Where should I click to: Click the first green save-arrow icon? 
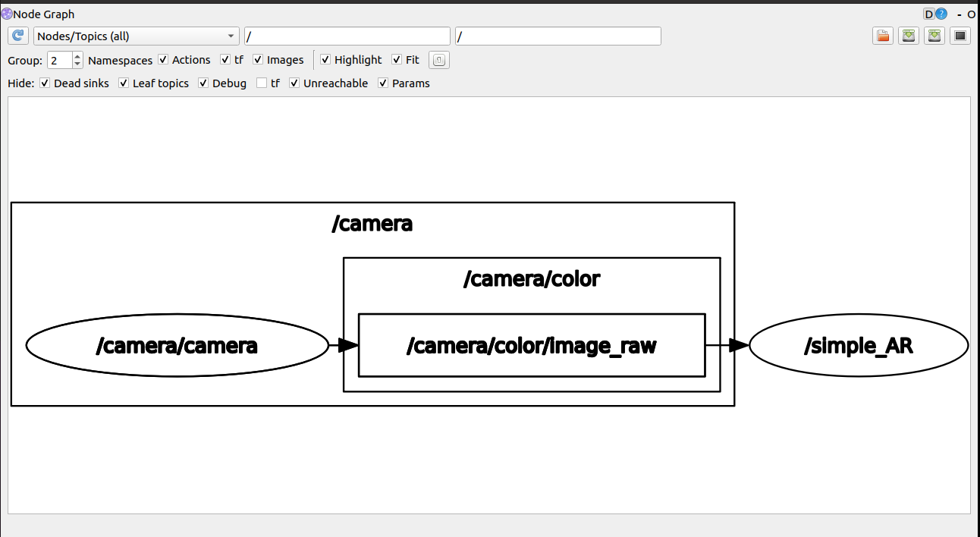[909, 36]
